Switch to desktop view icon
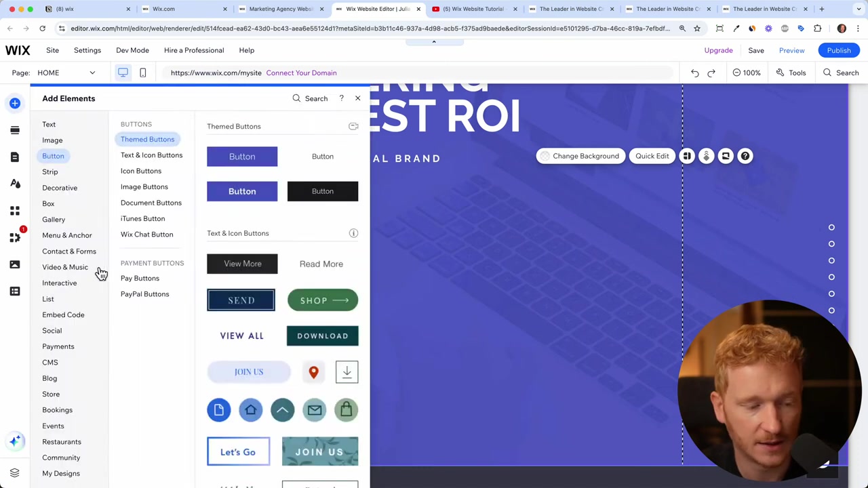Screen dimensions: 868x488 (123, 73)
